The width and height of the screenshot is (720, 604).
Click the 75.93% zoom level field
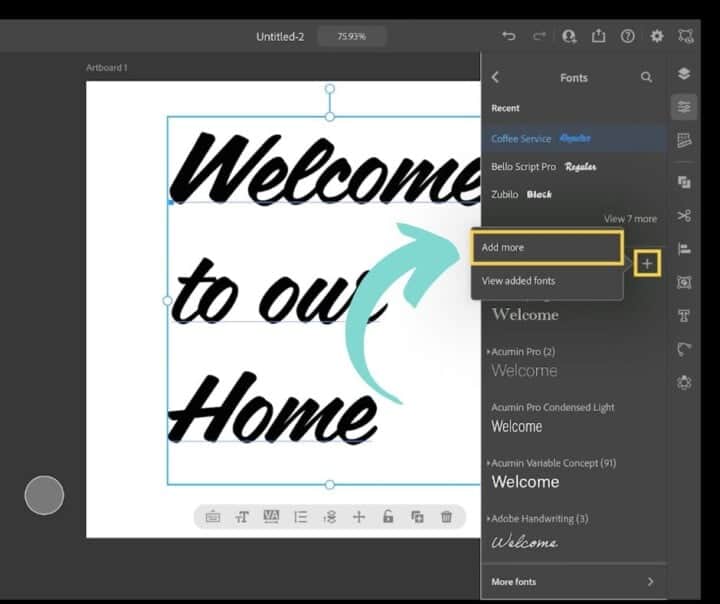coord(352,36)
